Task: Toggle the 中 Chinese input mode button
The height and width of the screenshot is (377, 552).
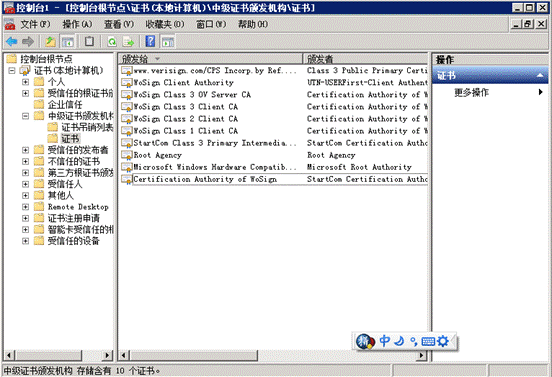Action: click(x=384, y=341)
